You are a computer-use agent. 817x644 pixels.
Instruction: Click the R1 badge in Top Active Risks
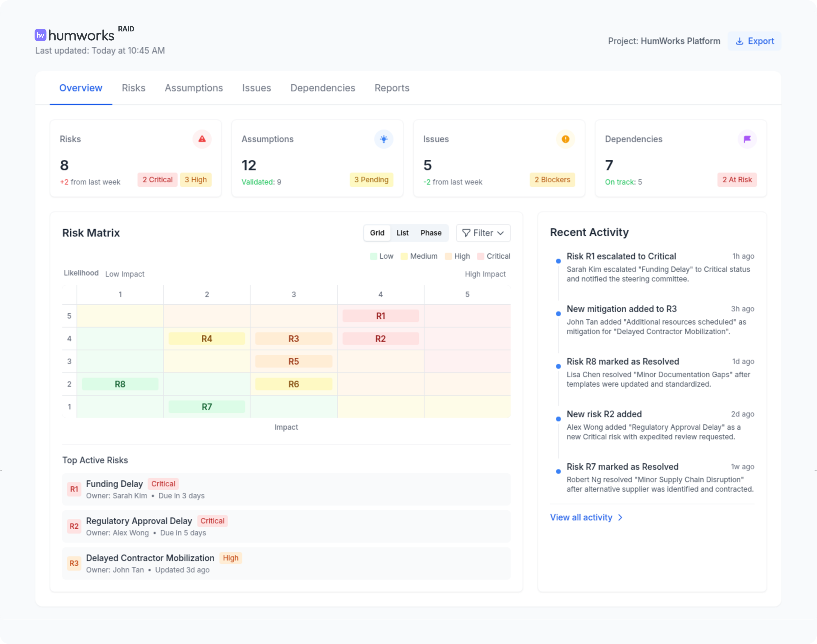pyautogui.click(x=74, y=489)
